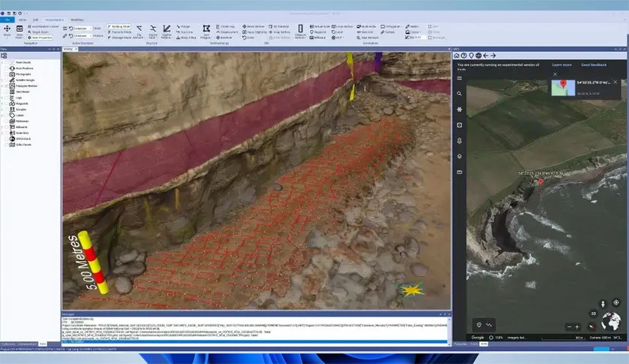Zoom in with Earth plus button
The image size is (629, 364).
[577, 327]
